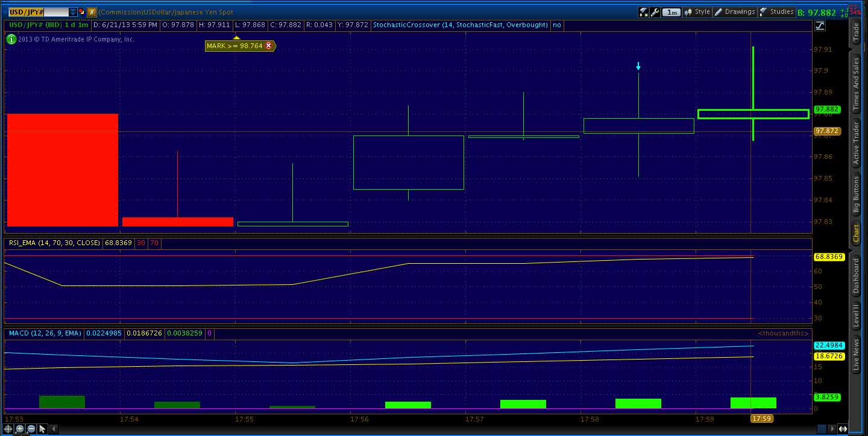The height and width of the screenshot is (436, 868).
Task: Open the Style menu
Action: pos(697,12)
